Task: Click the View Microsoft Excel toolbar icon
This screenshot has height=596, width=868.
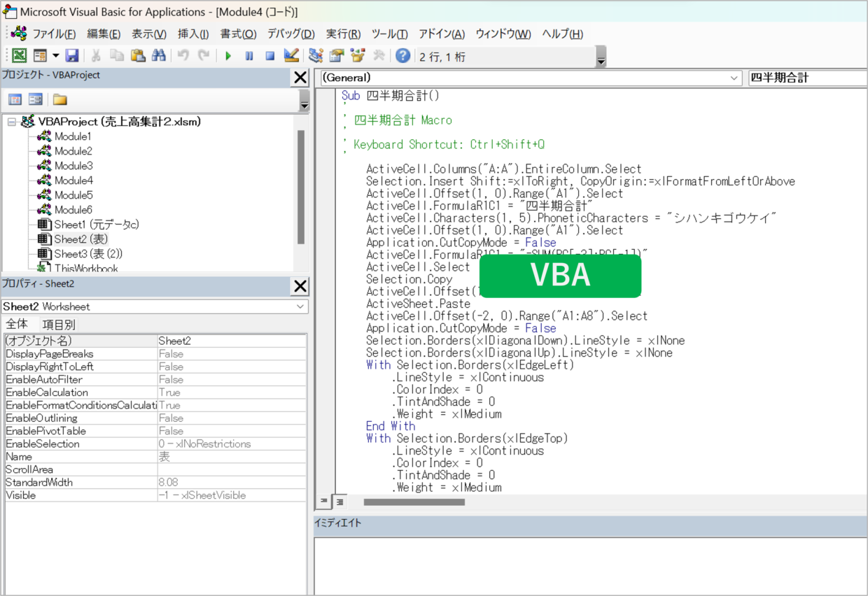Action: tap(19, 56)
